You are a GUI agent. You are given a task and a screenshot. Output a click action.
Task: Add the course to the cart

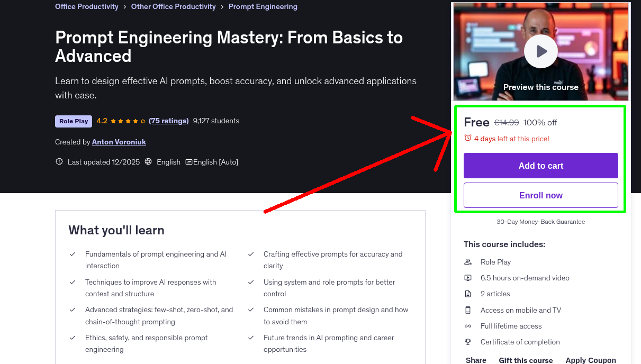point(540,166)
